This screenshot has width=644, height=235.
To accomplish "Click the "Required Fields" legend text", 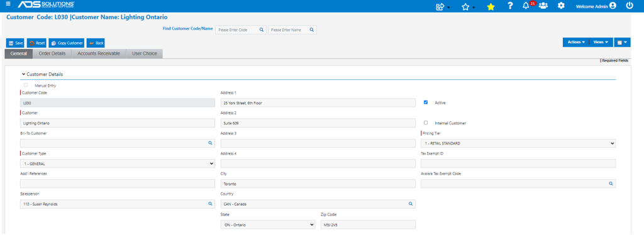I will (615, 61).
